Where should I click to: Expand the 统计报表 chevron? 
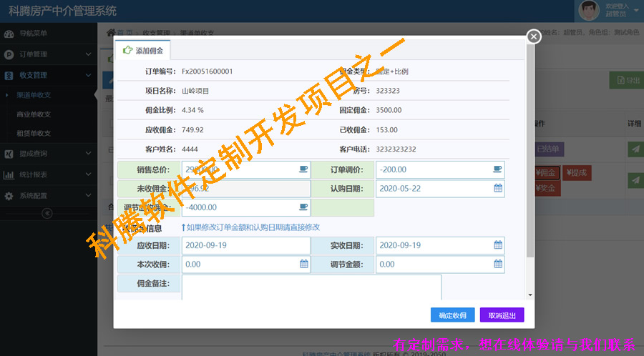point(88,174)
